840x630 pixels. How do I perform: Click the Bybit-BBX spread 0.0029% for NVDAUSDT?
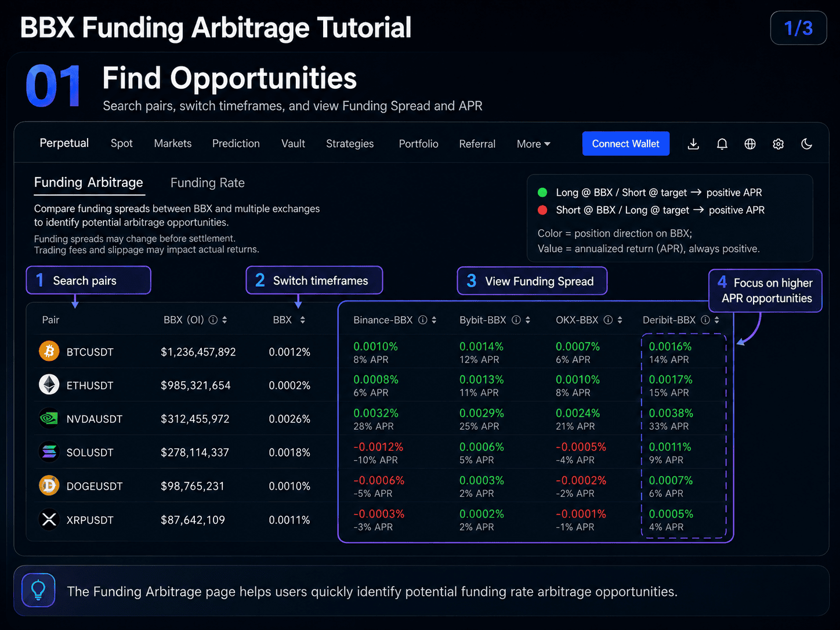[481, 414]
